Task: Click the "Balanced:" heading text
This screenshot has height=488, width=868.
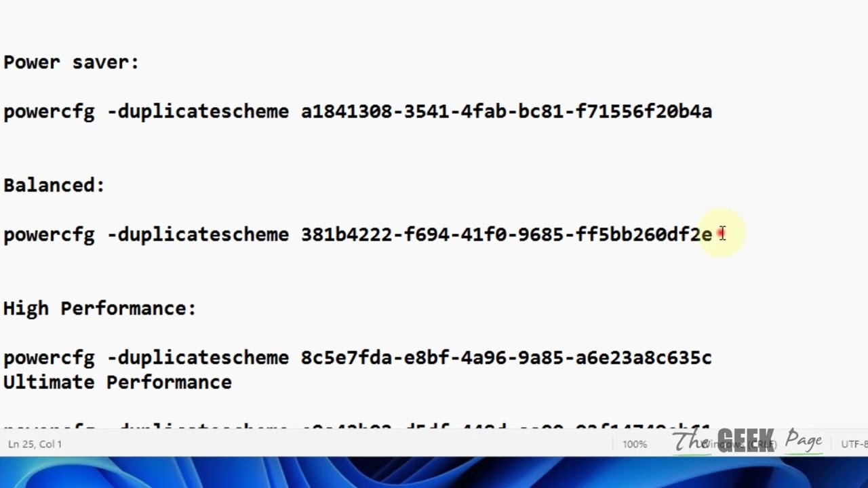Action: (x=54, y=185)
